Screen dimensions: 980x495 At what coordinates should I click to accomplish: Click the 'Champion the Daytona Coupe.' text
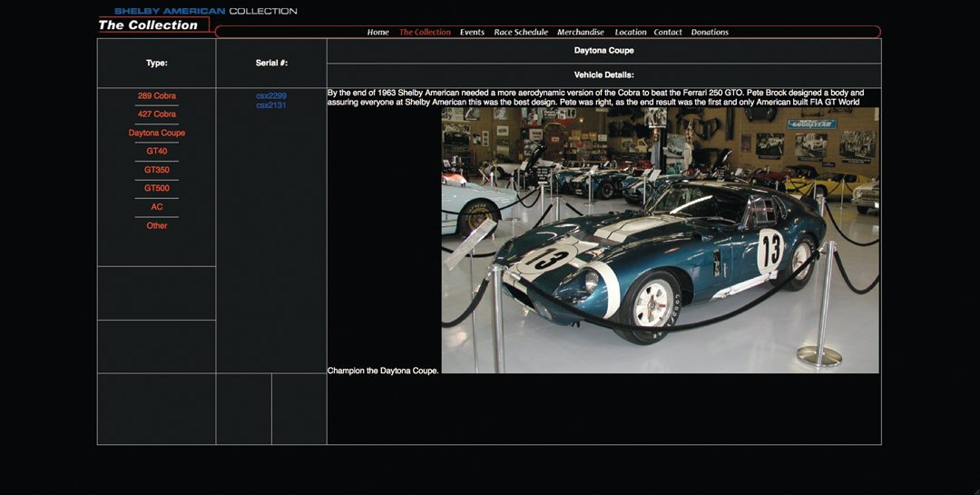click(383, 371)
